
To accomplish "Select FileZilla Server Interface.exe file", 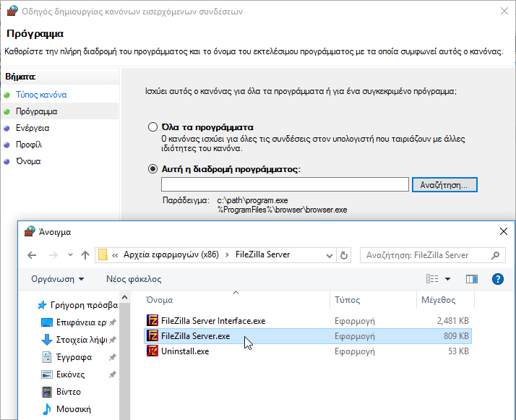I will click(x=213, y=321).
